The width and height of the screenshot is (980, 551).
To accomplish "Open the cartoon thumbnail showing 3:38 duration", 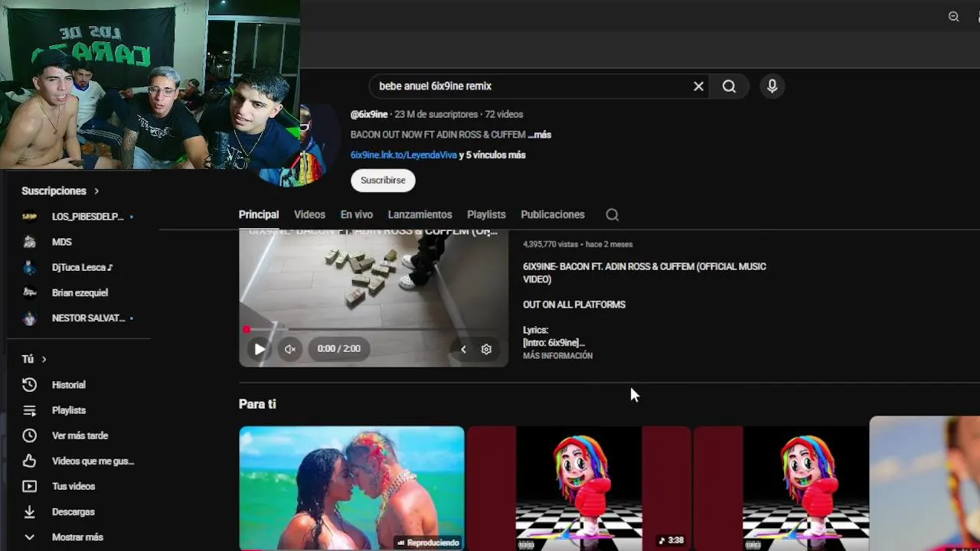I will (x=580, y=488).
